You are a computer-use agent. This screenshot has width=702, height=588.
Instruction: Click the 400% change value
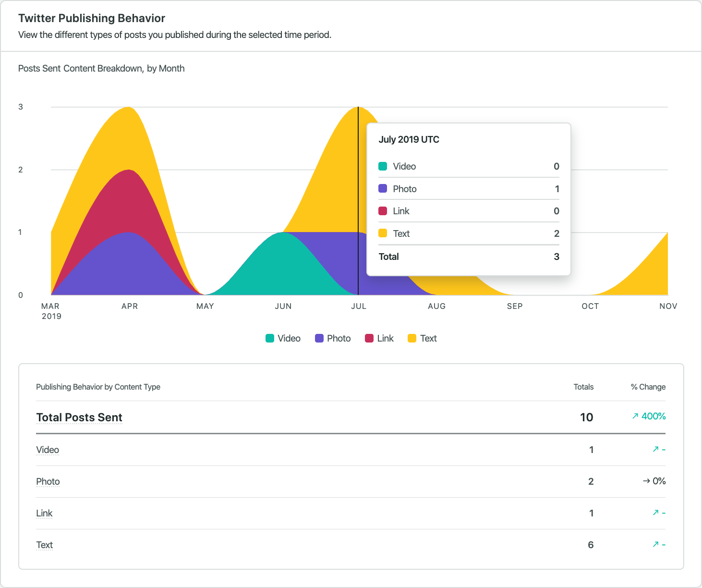click(x=654, y=416)
